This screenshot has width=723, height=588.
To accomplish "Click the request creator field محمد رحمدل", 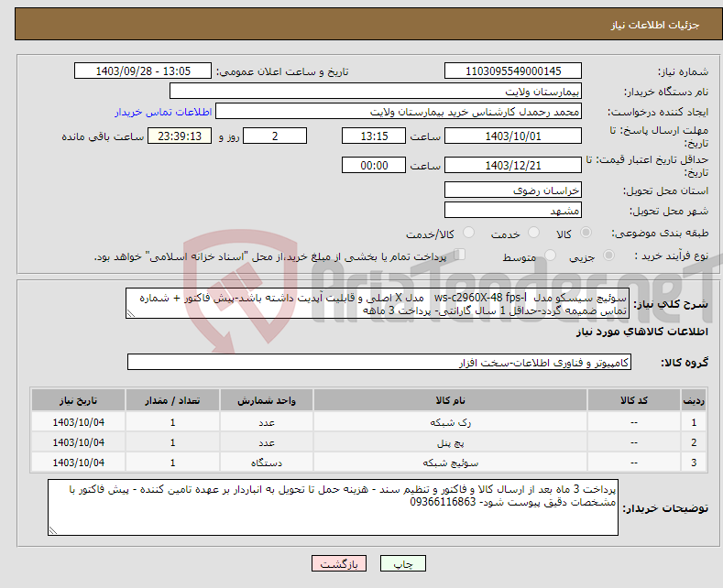I will [x=399, y=112].
